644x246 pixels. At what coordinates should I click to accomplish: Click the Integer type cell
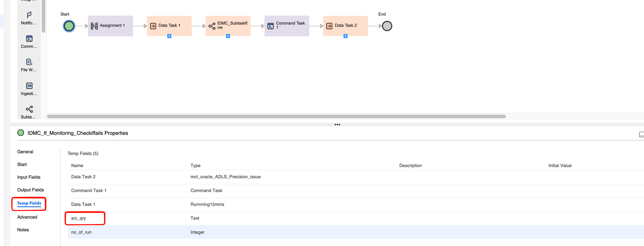(x=197, y=232)
